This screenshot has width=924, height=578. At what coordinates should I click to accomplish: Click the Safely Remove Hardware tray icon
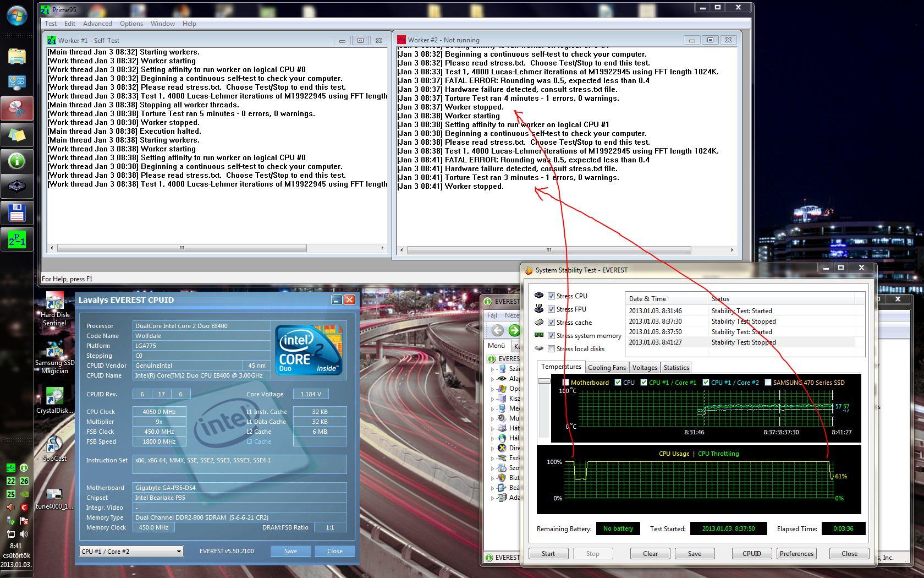[x=10, y=521]
